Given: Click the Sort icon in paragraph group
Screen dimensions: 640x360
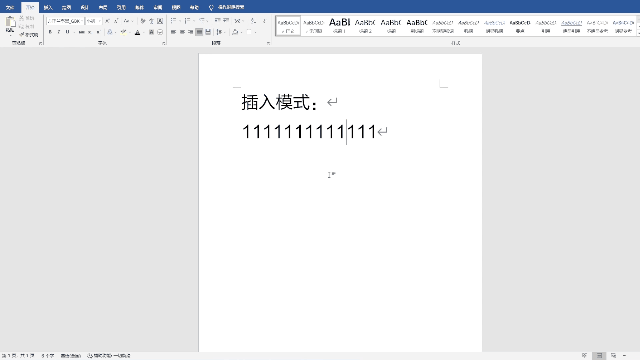Looking at the screenshot, I should click(x=253, y=20).
